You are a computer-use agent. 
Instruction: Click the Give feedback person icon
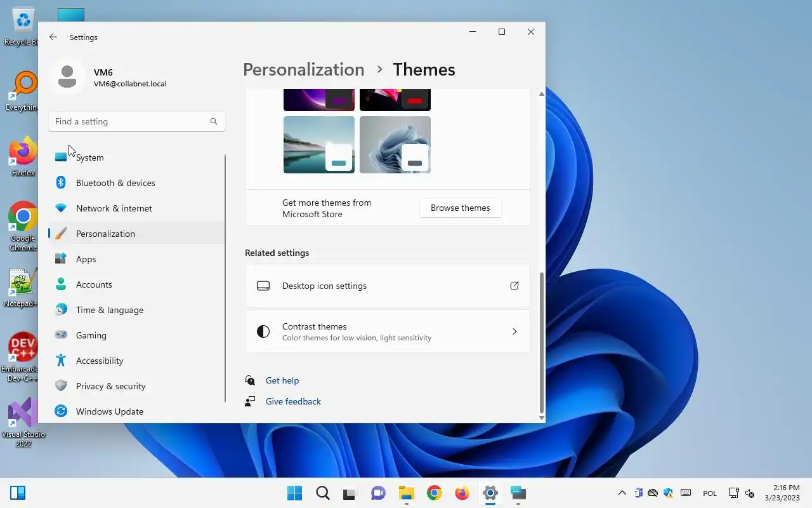[x=250, y=401]
